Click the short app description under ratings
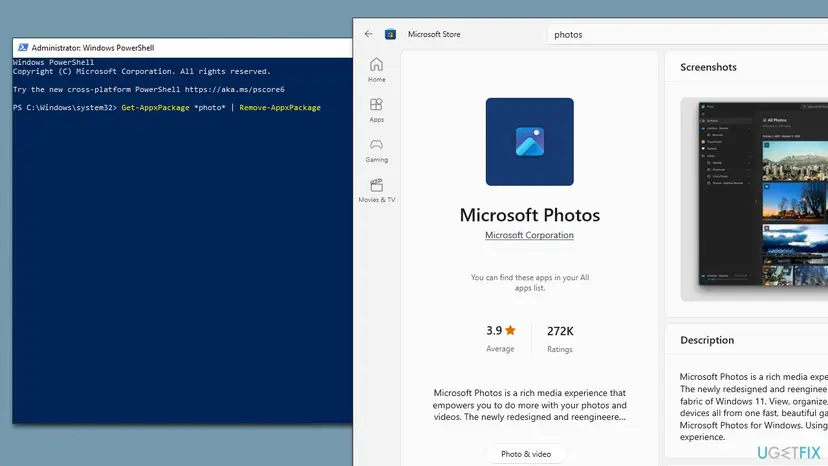 tap(530, 405)
